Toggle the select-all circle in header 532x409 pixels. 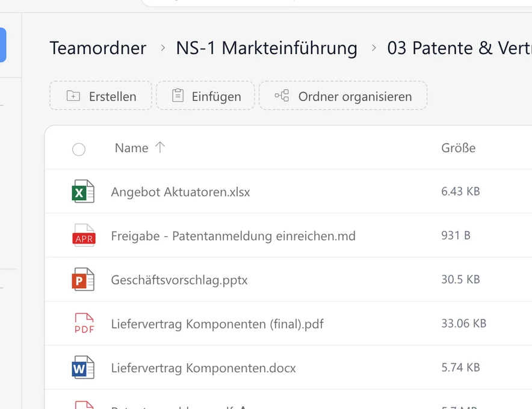click(79, 149)
